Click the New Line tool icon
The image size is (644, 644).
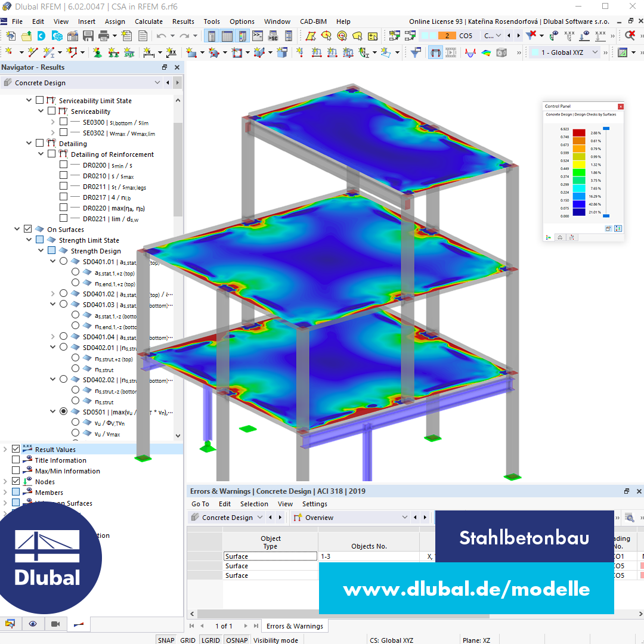coord(32,52)
